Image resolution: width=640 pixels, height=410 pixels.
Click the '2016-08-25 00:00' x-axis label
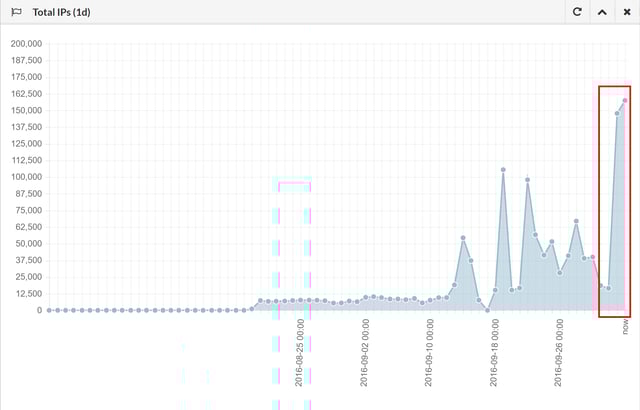[300, 353]
